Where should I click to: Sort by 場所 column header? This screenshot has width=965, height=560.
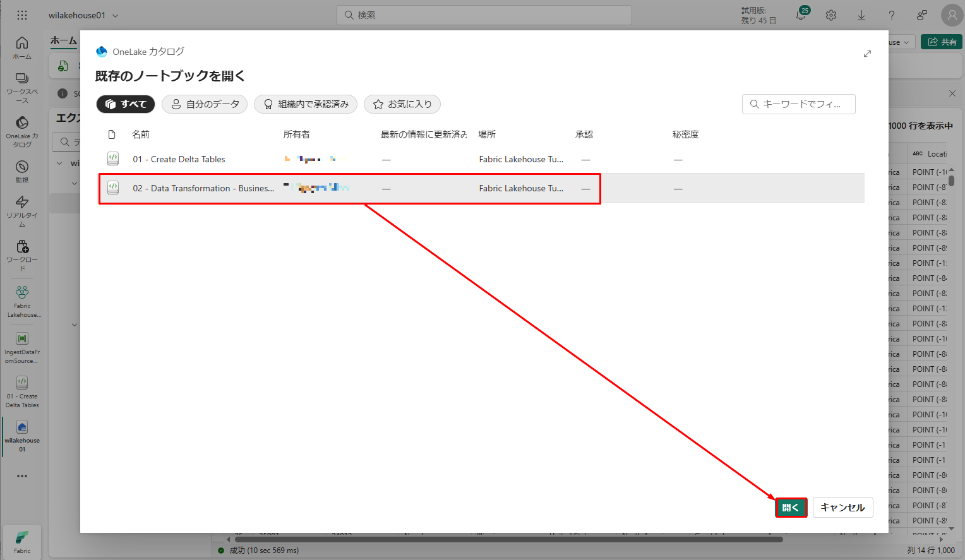[487, 134]
